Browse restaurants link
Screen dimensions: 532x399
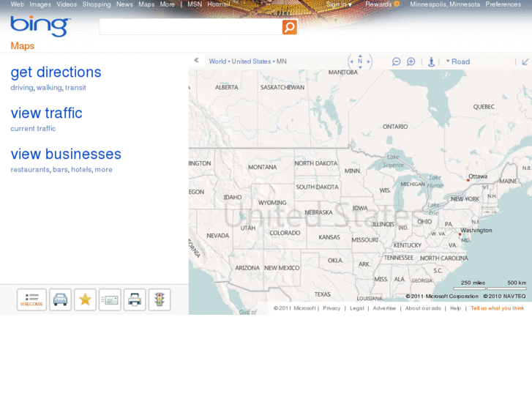coord(30,169)
